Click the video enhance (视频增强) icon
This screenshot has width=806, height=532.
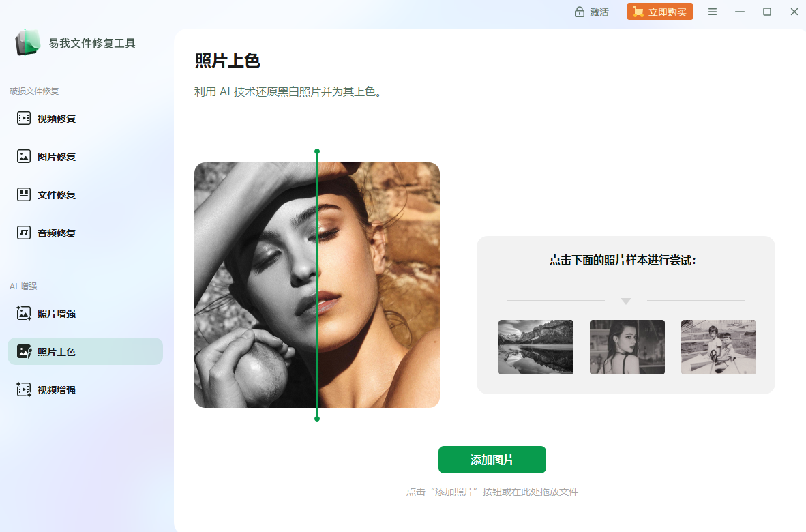pyautogui.click(x=24, y=389)
